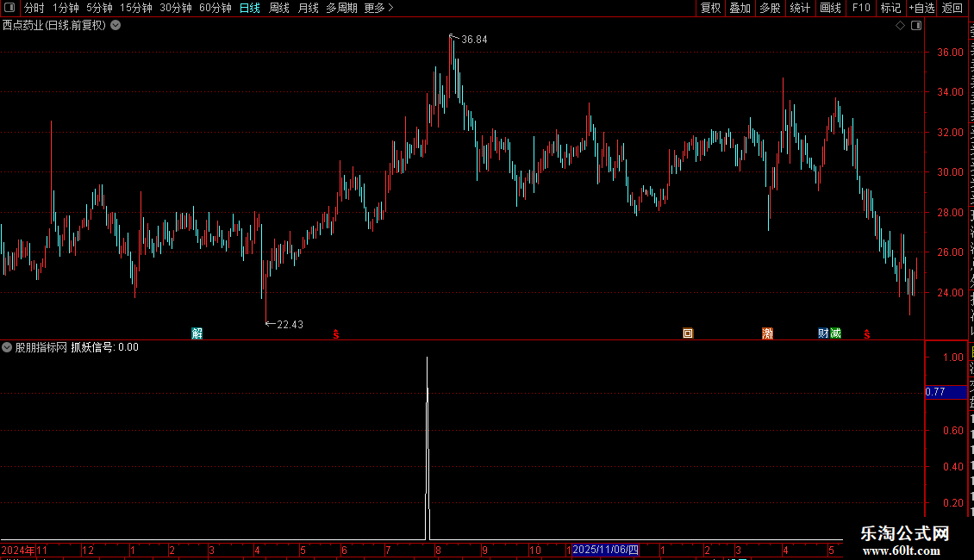Viewport: 974px width, 560px height.
Task: Expand the 更多 periods menu
Action: tap(378, 8)
